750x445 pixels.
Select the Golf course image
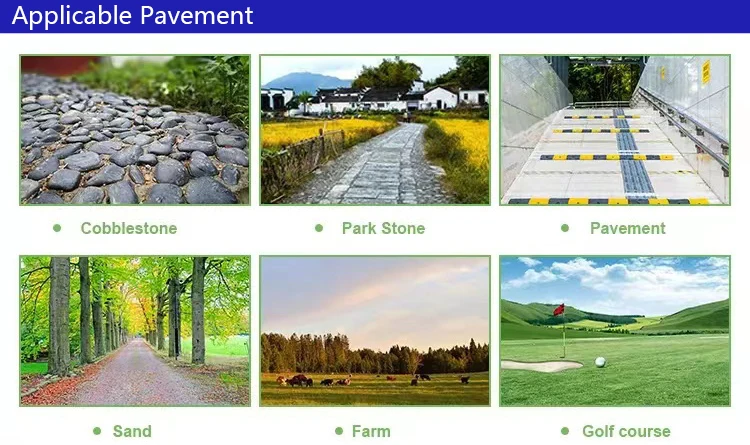point(615,331)
